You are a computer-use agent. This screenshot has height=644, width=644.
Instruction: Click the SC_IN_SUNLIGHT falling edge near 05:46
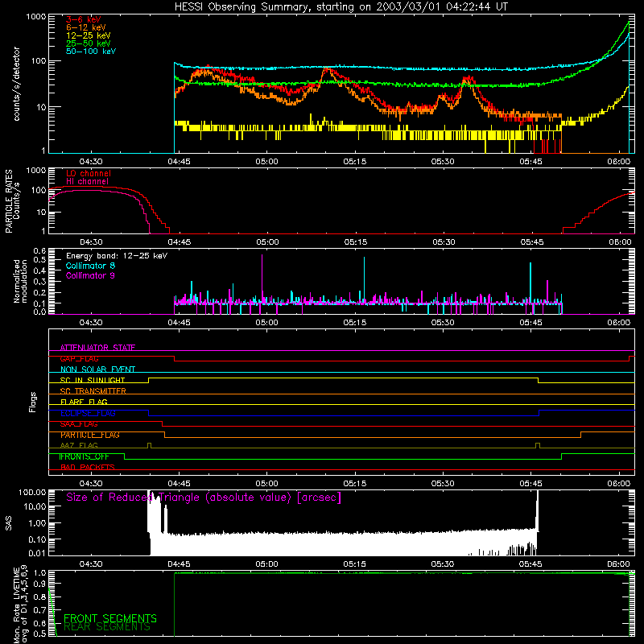538,380
